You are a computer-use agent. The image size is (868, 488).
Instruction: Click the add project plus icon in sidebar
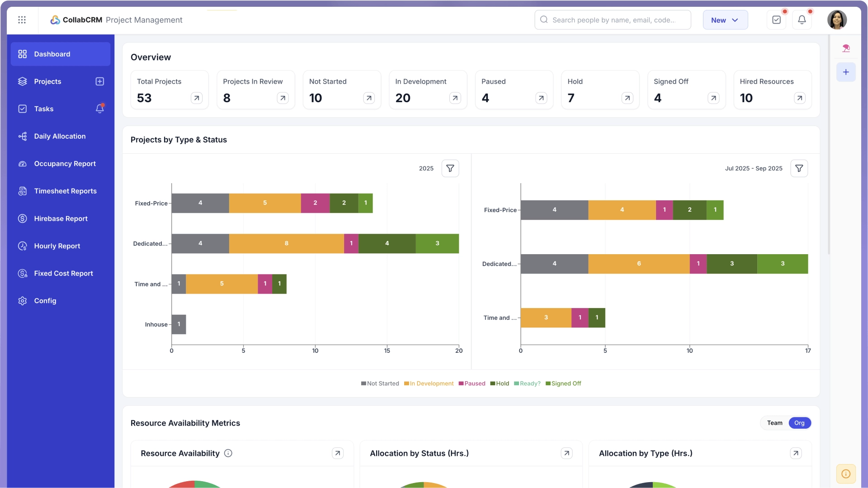[x=100, y=81]
